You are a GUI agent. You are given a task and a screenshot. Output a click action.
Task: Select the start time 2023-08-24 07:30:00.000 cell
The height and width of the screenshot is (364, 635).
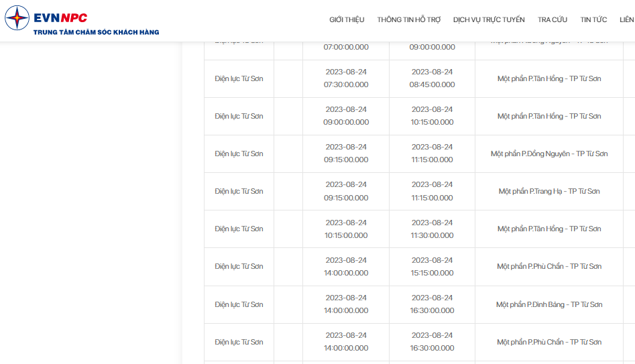click(x=346, y=78)
